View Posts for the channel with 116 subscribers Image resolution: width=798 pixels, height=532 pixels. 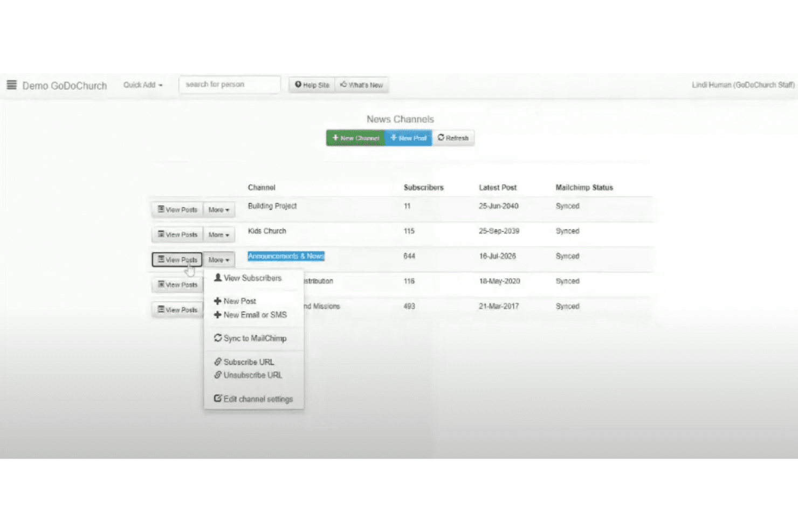coord(177,285)
